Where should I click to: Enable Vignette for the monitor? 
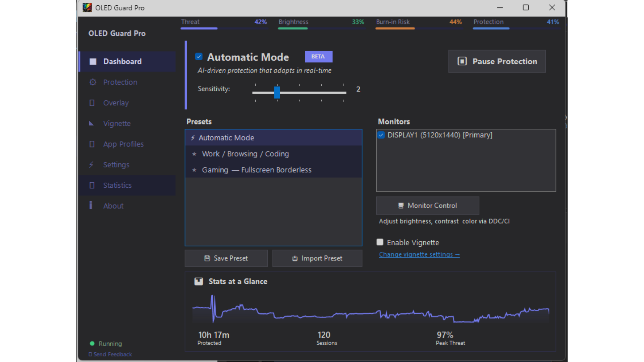pyautogui.click(x=380, y=242)
